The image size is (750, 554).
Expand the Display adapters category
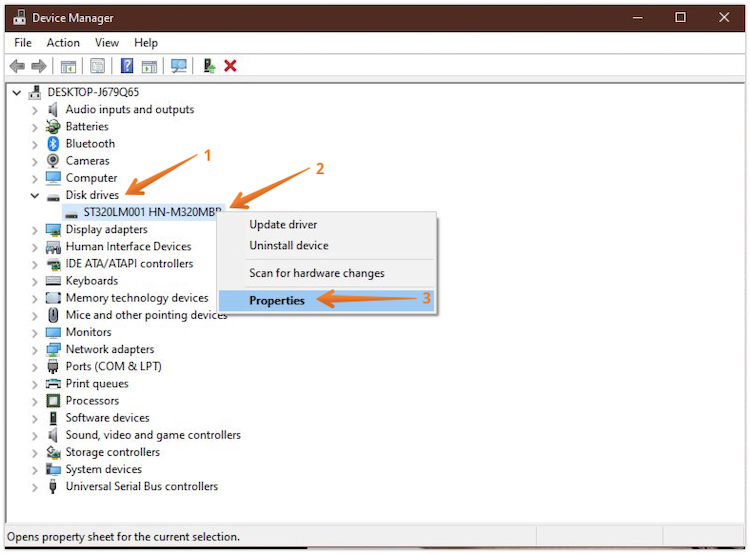[34, 230]
